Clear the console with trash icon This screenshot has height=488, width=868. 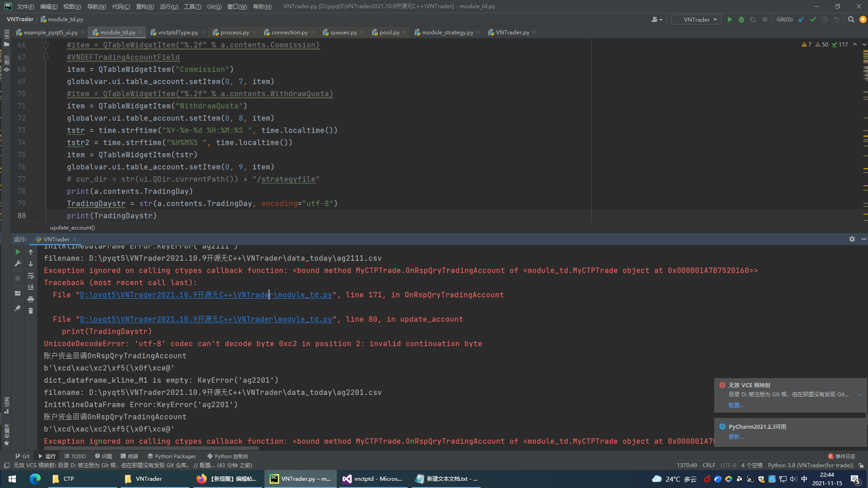[31, 311]
